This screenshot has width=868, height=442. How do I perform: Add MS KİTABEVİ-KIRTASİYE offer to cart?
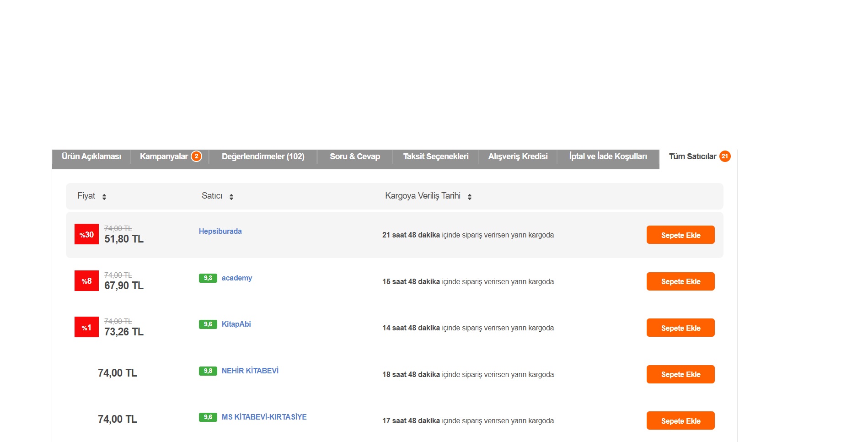[680, 420]
